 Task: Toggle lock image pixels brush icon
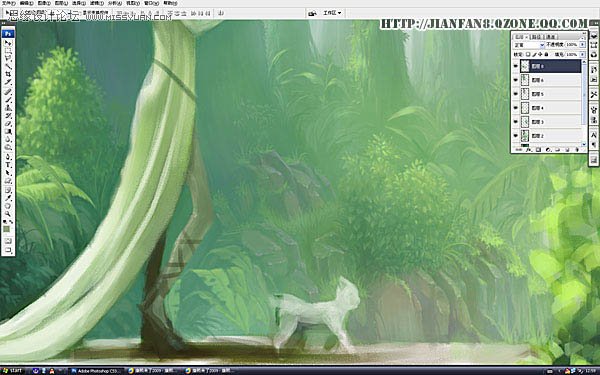click(535, 54)
